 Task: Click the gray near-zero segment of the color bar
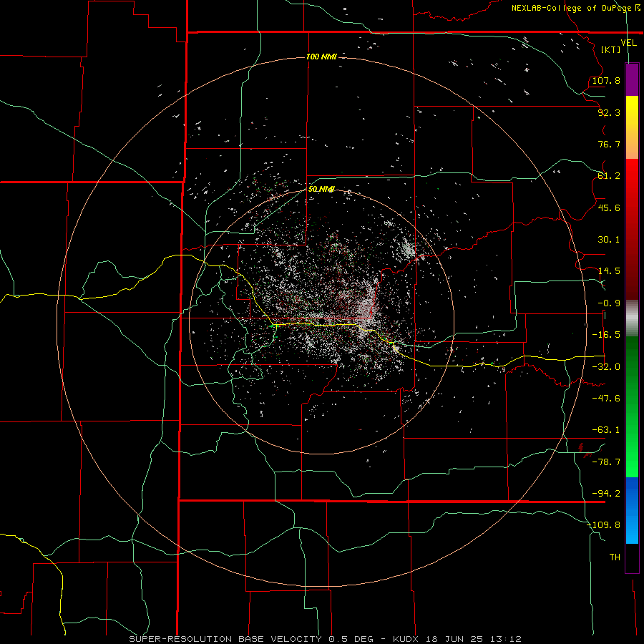632,318
